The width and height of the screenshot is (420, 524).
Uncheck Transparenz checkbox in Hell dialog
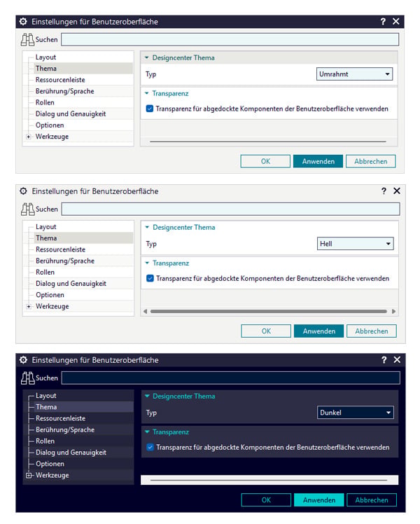tap(150, 278)
